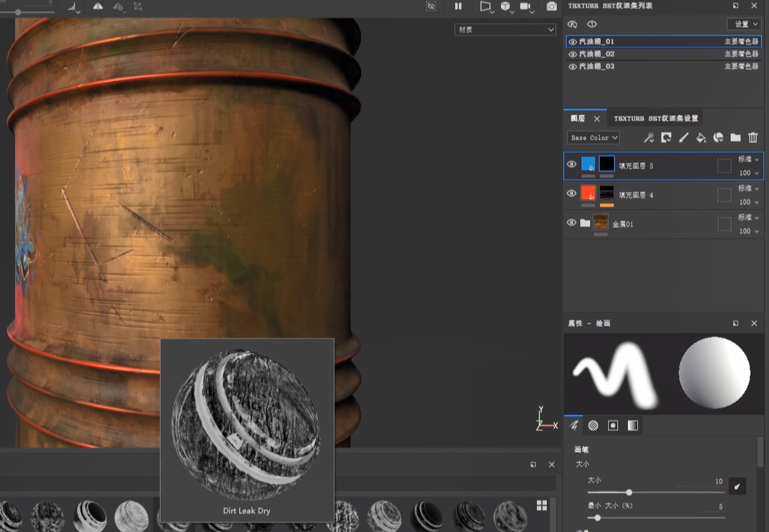
Task: Click the camera screenshot icon in viewport toolbar
Action: point(551,7)
